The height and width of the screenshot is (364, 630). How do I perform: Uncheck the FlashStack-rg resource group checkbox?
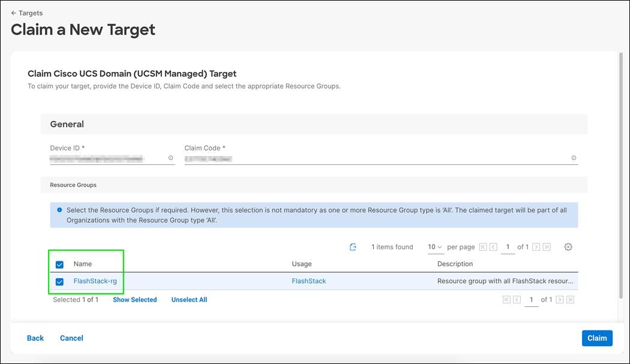click(59, 281)
